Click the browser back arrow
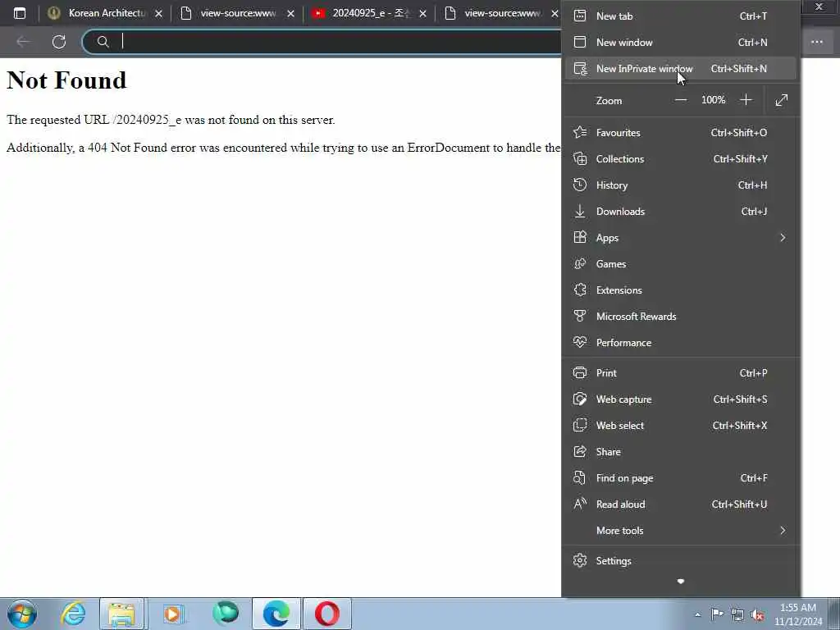This screenshot has width=840, height=630. click(x=23, y=42)
